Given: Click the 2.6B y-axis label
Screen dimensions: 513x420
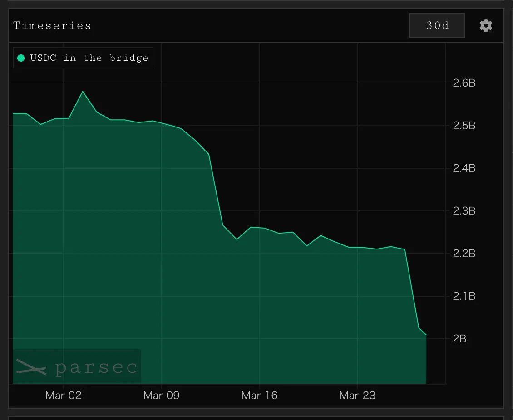Looking at the screenshot, I should (x=464, y=83).
